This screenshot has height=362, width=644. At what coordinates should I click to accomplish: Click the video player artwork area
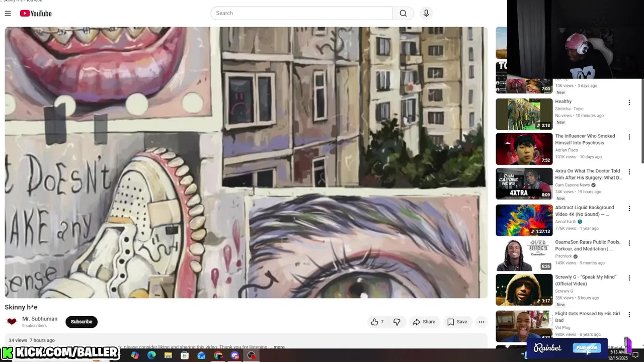pyautogui.click(x=246, y=162)
